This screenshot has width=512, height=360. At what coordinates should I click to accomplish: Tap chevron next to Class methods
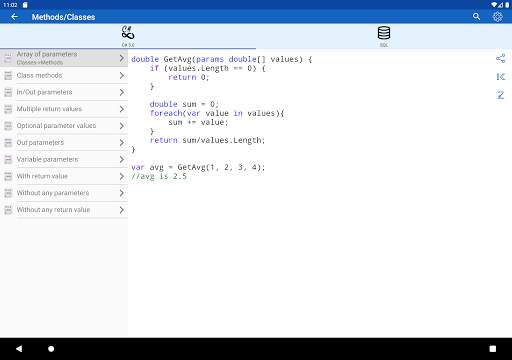pos(122,75)
